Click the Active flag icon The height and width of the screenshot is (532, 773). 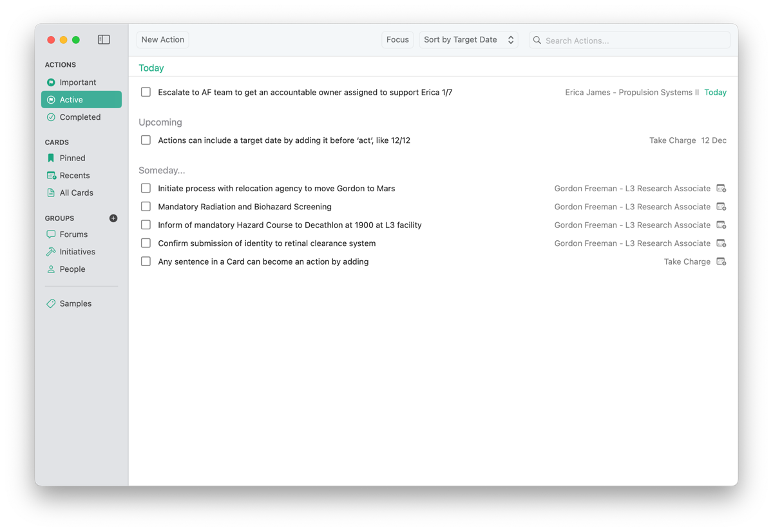pyautogui.click(x=51, y=100)
